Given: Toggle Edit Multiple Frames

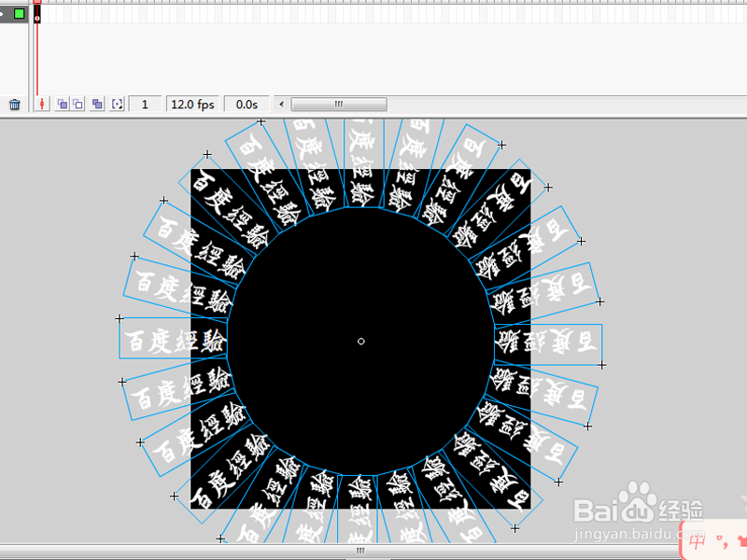Looking at the screenshot, I should (x=97, y=104).
